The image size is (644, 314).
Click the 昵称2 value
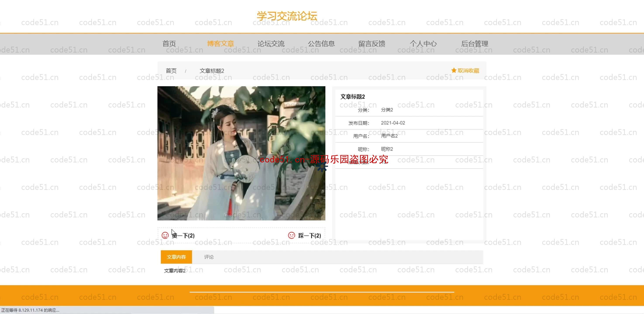387,149
